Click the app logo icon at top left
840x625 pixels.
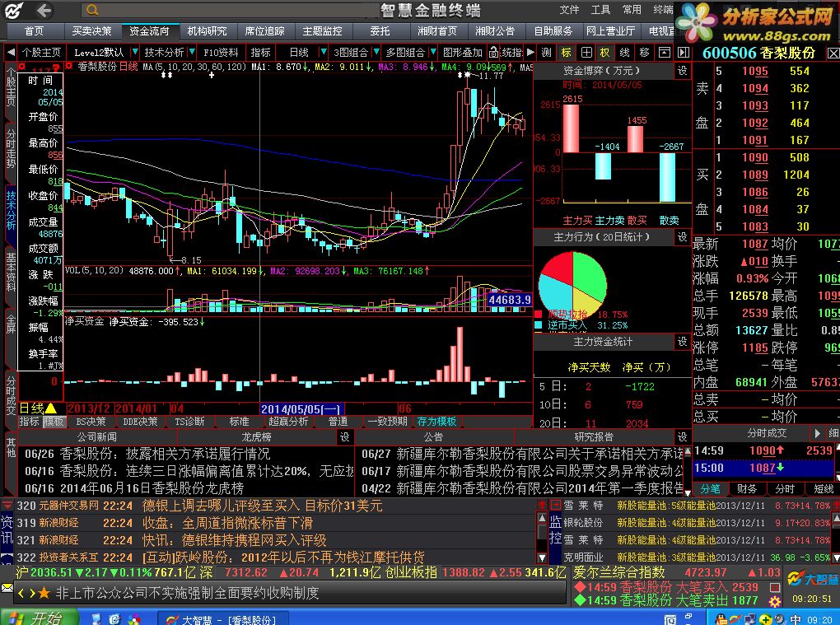pos(14,10)
